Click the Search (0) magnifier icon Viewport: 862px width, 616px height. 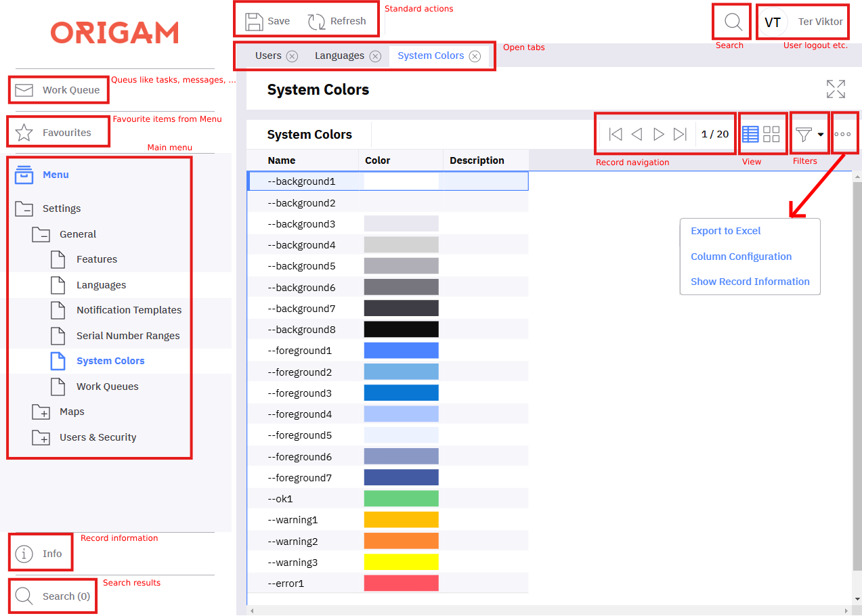24,596
